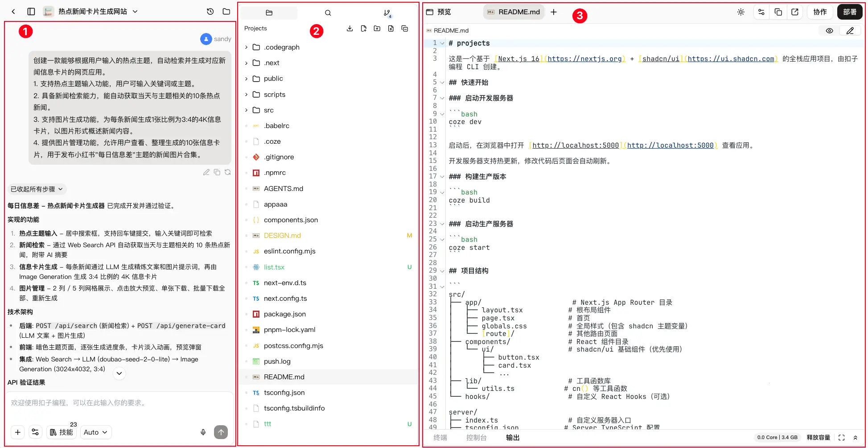Go back using the left arrow icon

(13, 12)
